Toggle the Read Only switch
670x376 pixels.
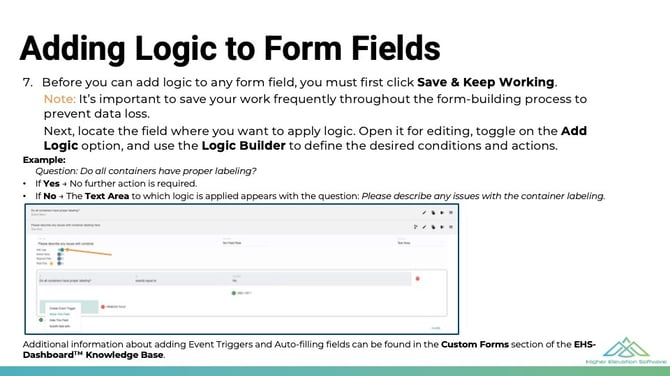(60, 264)
